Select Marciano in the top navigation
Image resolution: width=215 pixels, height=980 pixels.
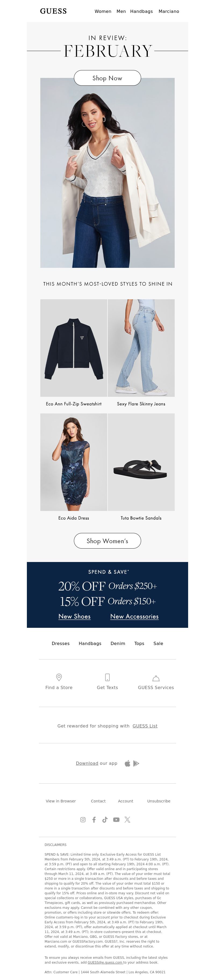pyautogui.click(x=169, y=11)
